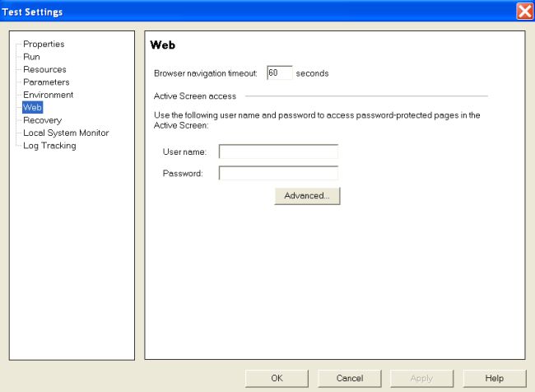Select Properties in the settings tree
The width and height of the screenshot is (535, 392).
[x=44, y=44]
